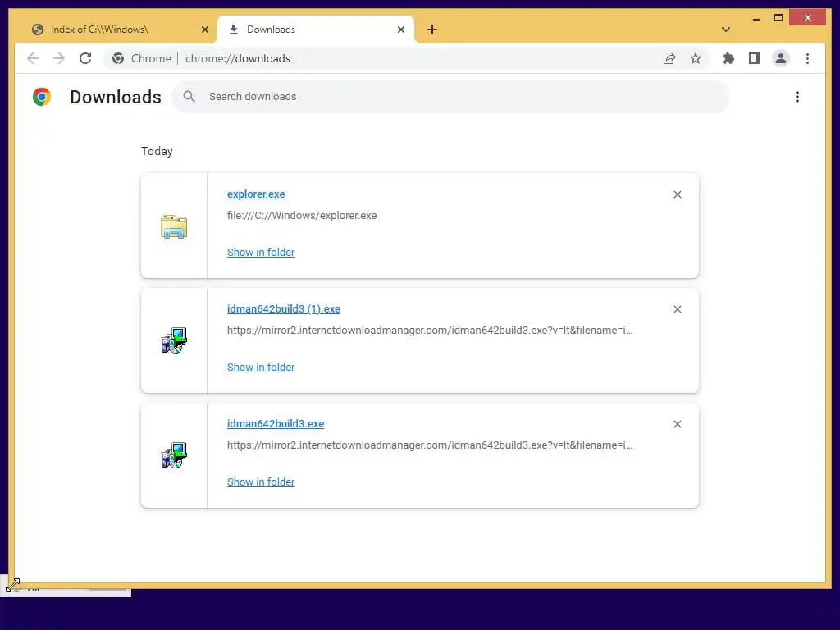
Task: Click the browser back arrow
Action: [x=33, y=58]
